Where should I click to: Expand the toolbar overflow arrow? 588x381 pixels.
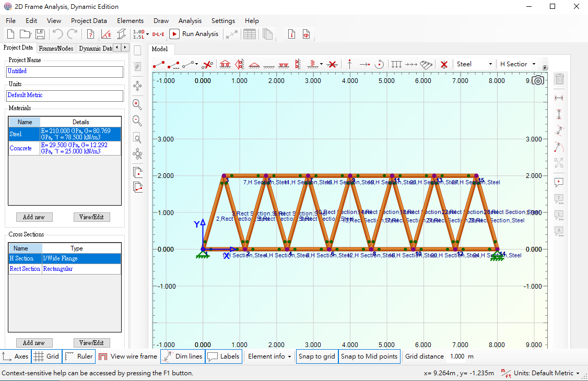click(x=545, y=68)
